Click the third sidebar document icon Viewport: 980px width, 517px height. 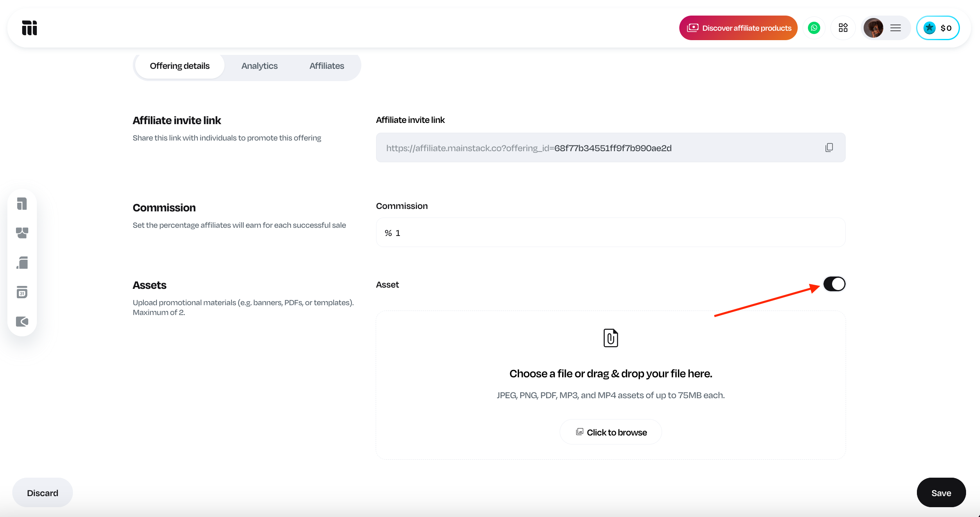coord(22,263)
